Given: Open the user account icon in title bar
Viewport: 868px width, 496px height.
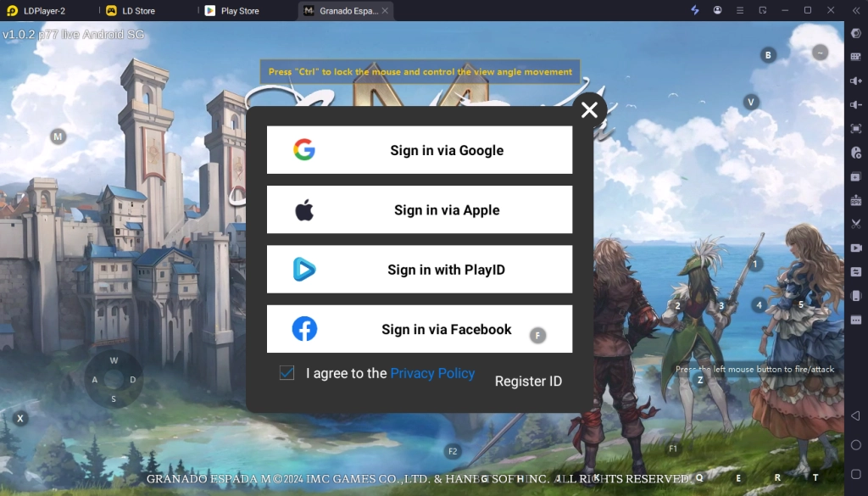Looking at the screenshot, I should (717, 10).
